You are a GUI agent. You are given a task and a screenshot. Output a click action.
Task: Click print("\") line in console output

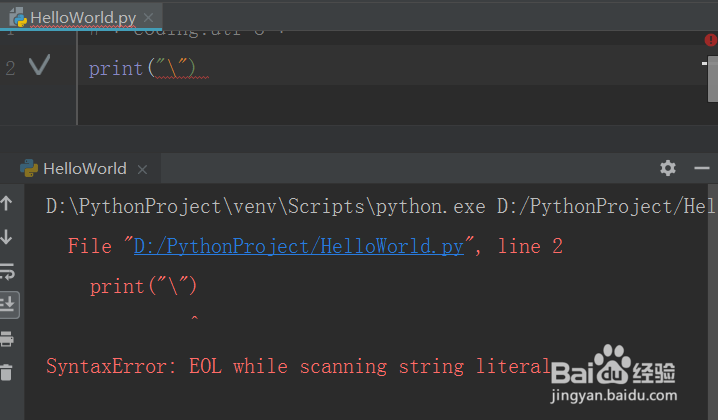[143, 287]
